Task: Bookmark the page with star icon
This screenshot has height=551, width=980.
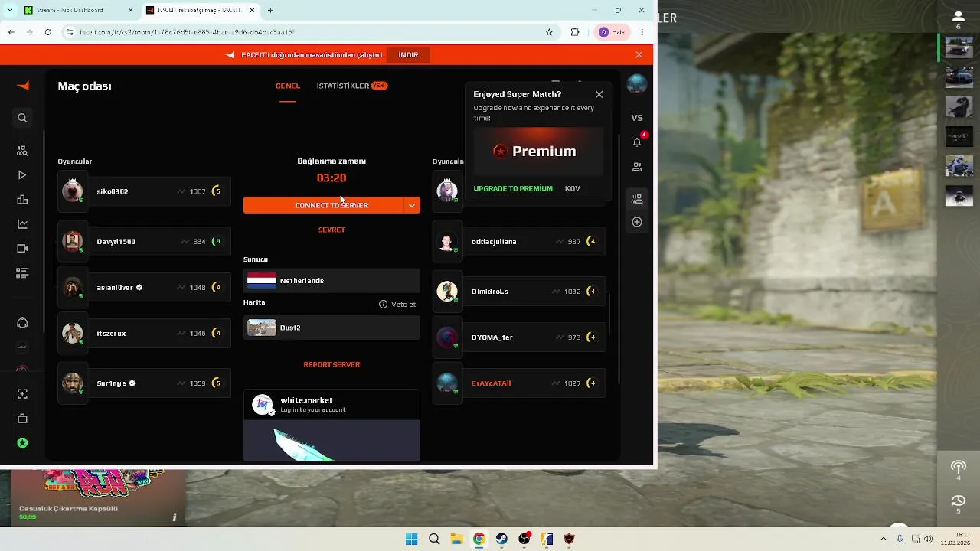Action: click(549, 32)
